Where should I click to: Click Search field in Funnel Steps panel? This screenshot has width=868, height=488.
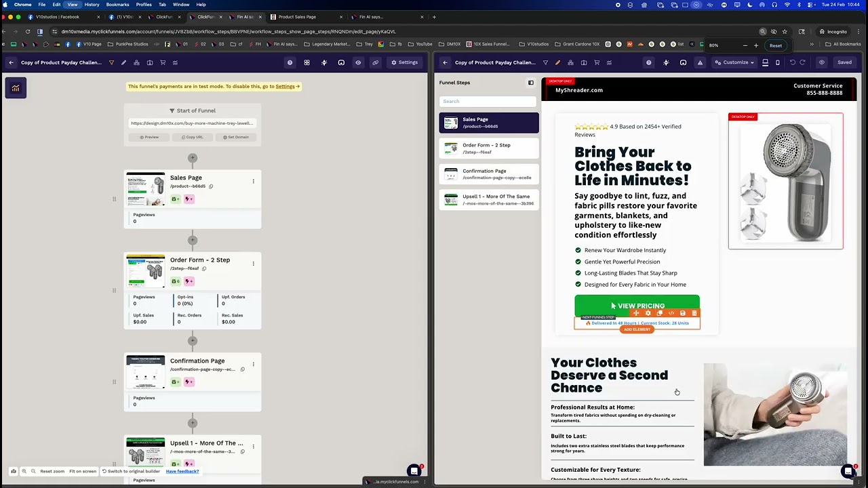(488, 101)
